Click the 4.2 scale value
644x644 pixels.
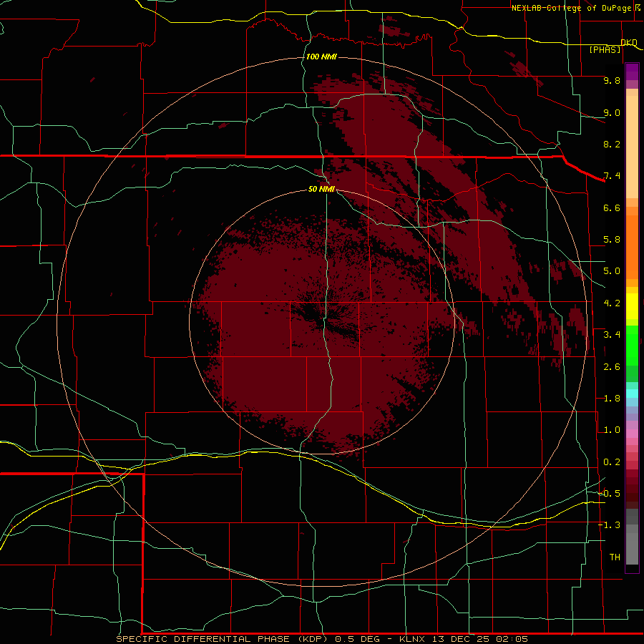tap(612, 303)
